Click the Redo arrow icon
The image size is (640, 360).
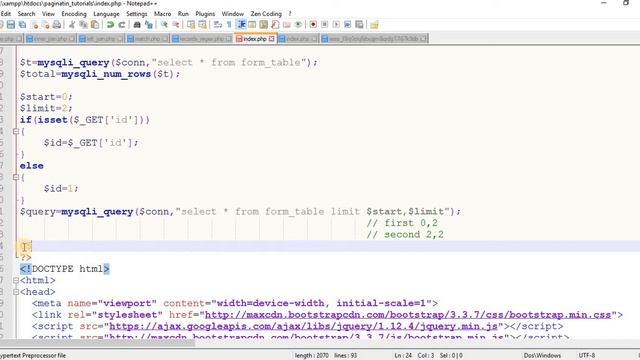(x=122, y=25)
